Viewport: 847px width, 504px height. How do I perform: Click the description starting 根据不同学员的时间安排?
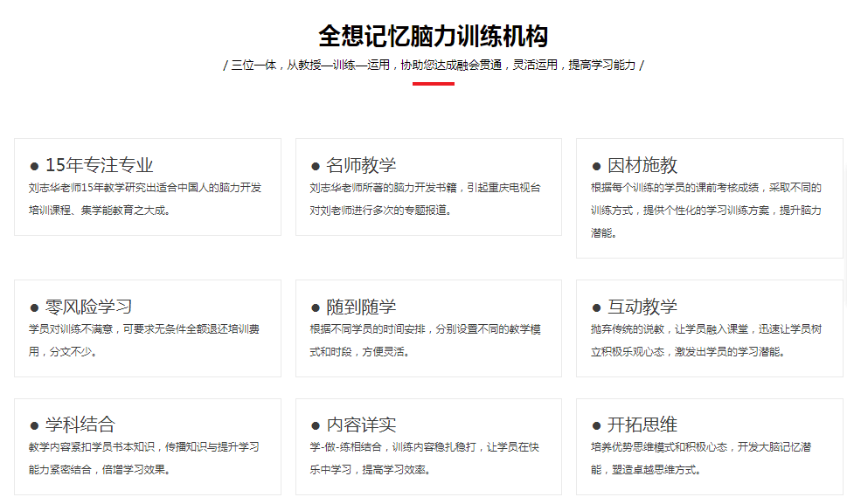pyautogui.click(x=425, y=340)
